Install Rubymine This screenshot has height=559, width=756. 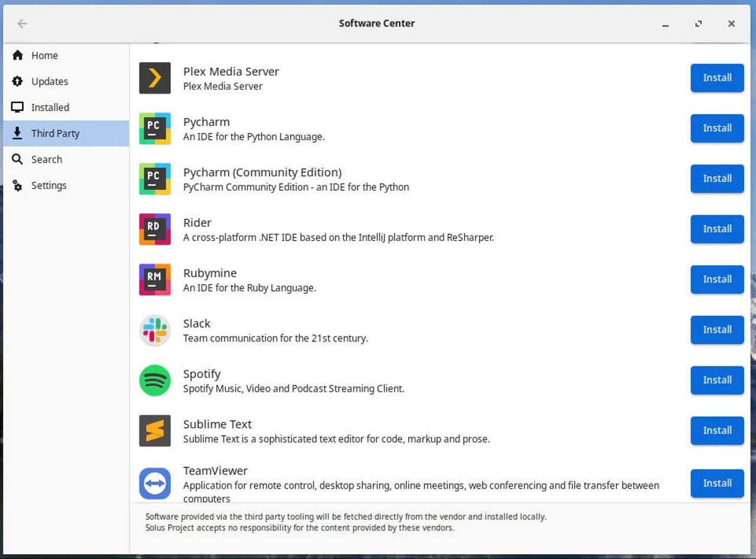pyautogui.click(x=717, y=279)
